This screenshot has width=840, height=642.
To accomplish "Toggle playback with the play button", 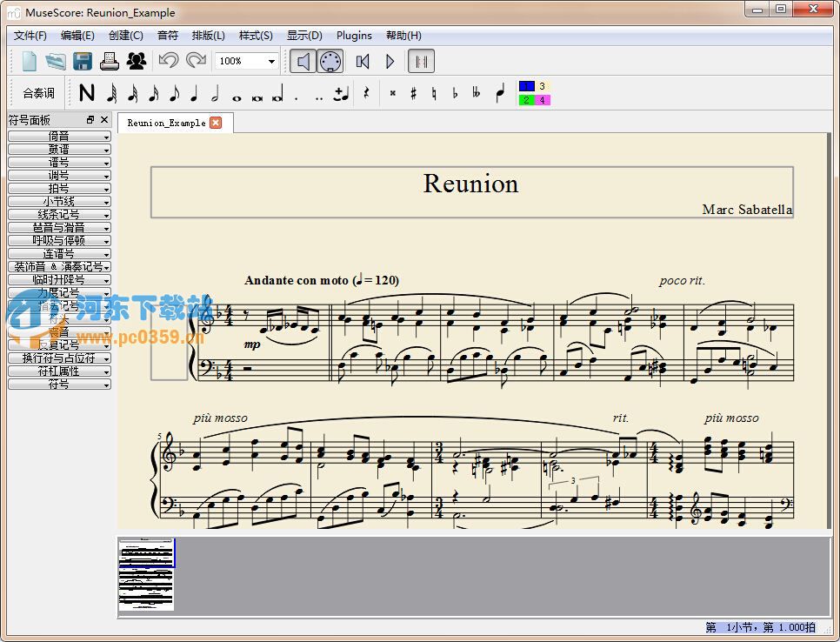I will (390, 61).
